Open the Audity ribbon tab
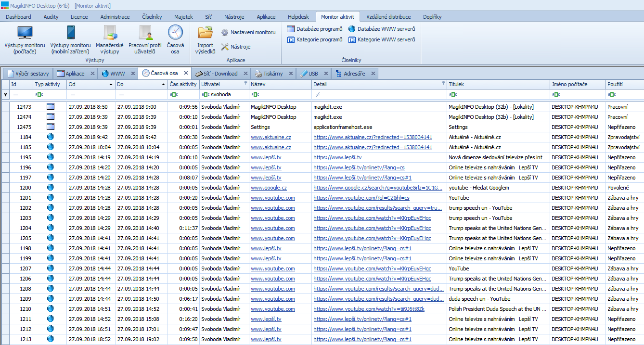The image size is (644, 345). coord(51,17)
